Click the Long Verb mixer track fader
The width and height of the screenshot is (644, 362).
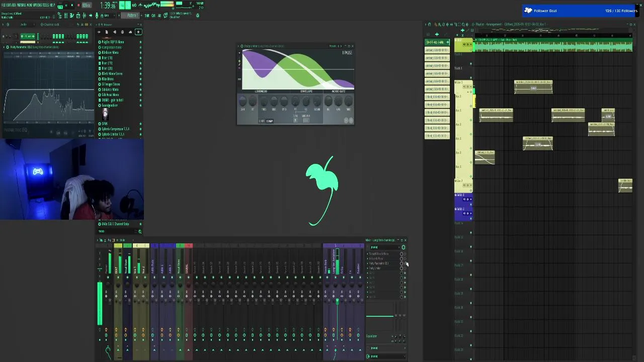[x=337, y=301]
